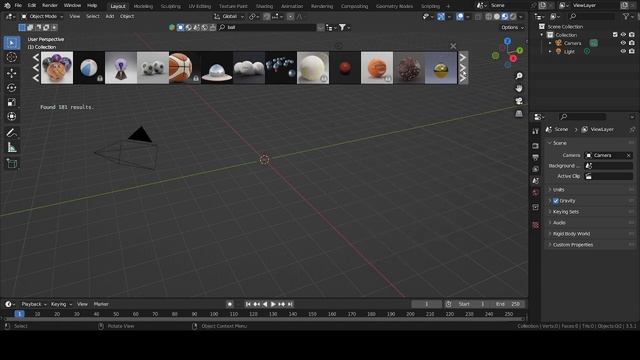This screenshot has width=640, height=360.
Task: Disable Light in renders toggle
Action: pos(632,51)
